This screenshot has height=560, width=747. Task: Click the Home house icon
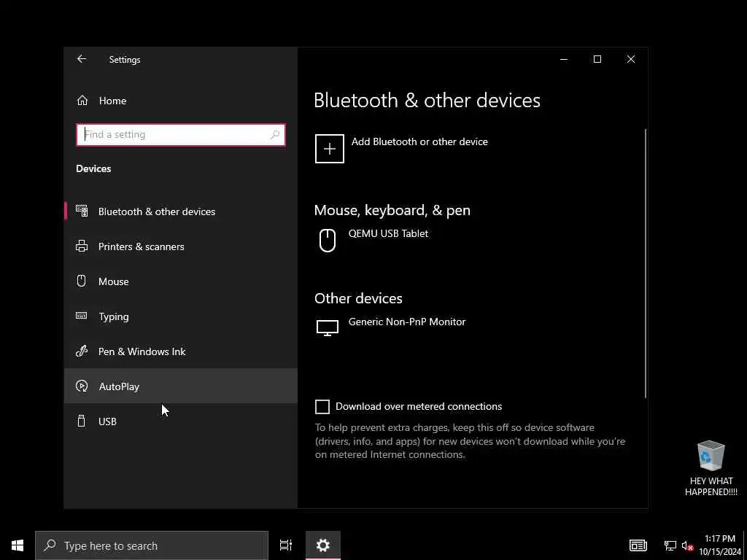(82, 101)
